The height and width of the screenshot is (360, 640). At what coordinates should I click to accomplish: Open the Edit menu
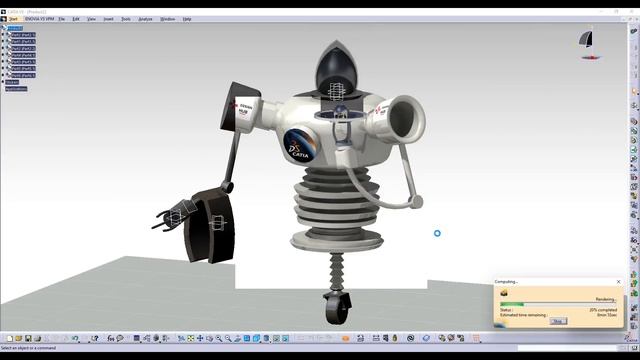76,19
